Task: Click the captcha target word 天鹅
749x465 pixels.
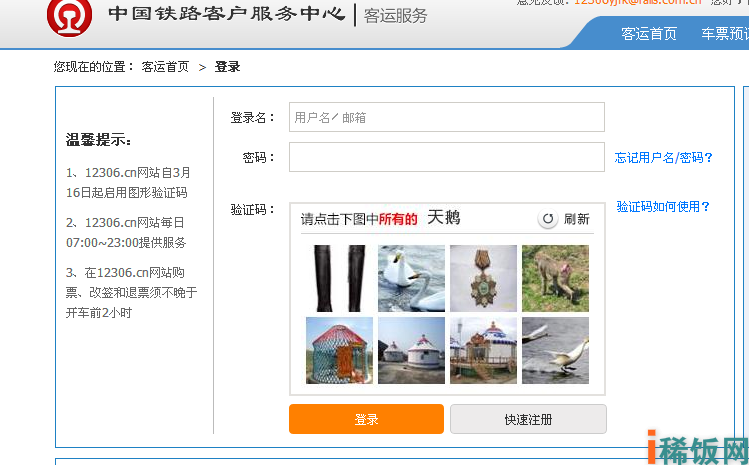Action: click(x=444, y=217)
